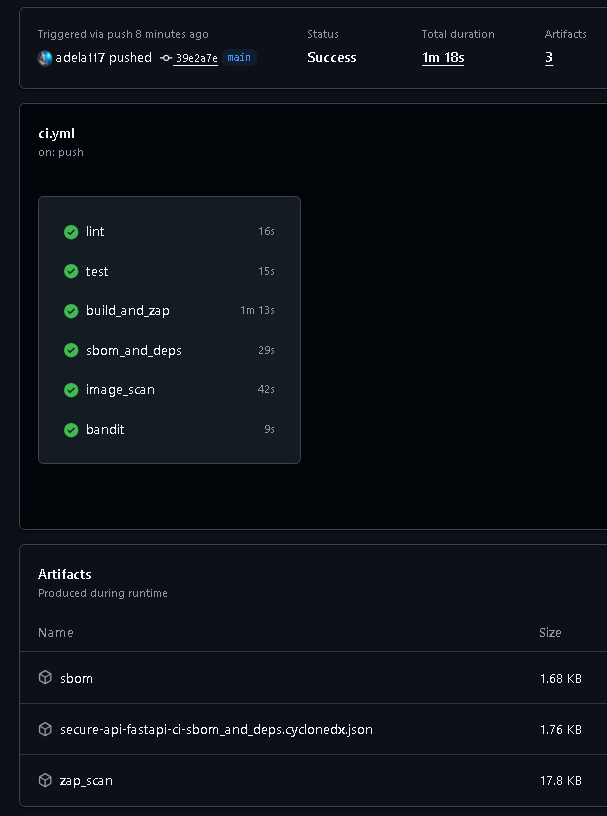Click the status check icon for build_and_zap
The height and width of the screenshot is (816, 607).
pyautogui.click(x=71, y=311)
